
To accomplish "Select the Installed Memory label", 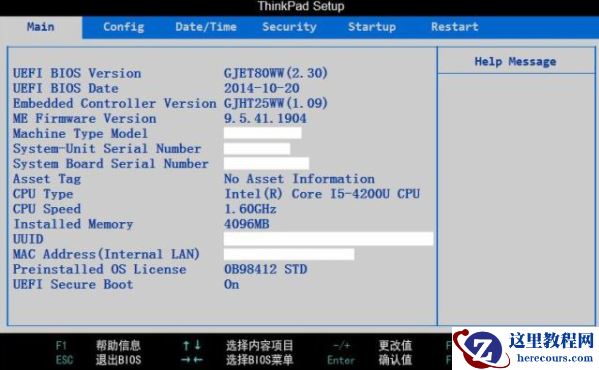I will 73,224.
